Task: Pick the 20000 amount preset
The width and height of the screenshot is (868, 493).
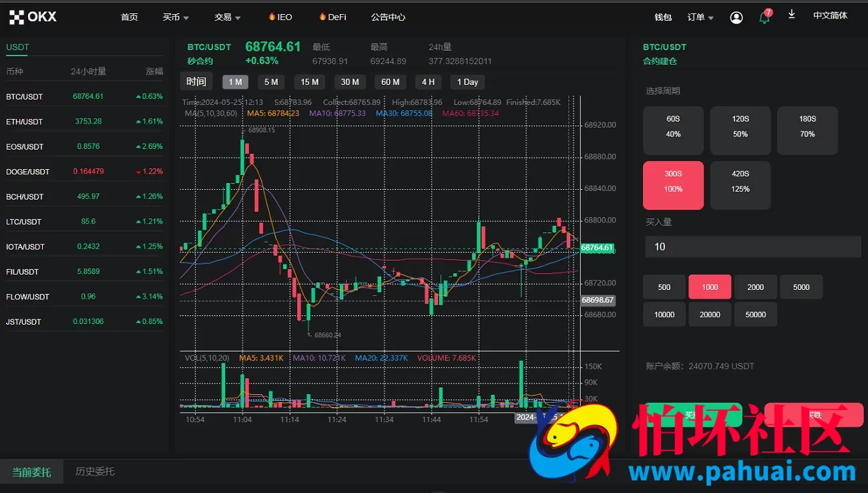Action: coord(710,314)
